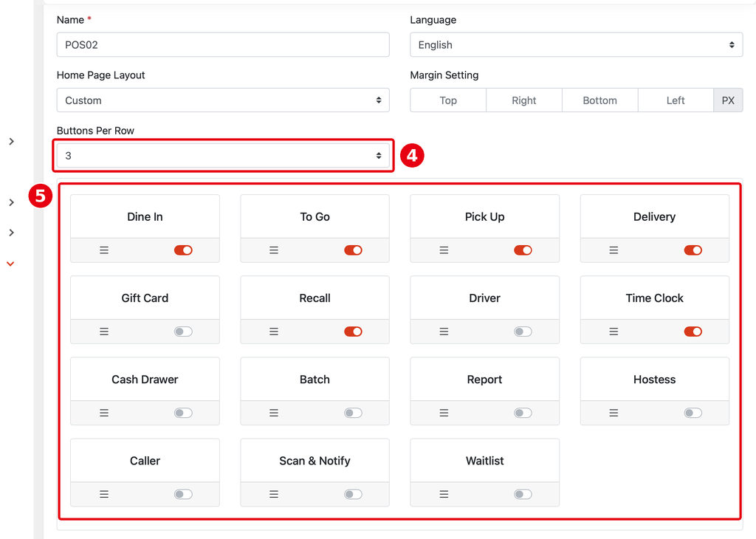Click the drag handle on Scan & Notify card
756x539 pixels.
pyautogui.click(x=274, y=494)
